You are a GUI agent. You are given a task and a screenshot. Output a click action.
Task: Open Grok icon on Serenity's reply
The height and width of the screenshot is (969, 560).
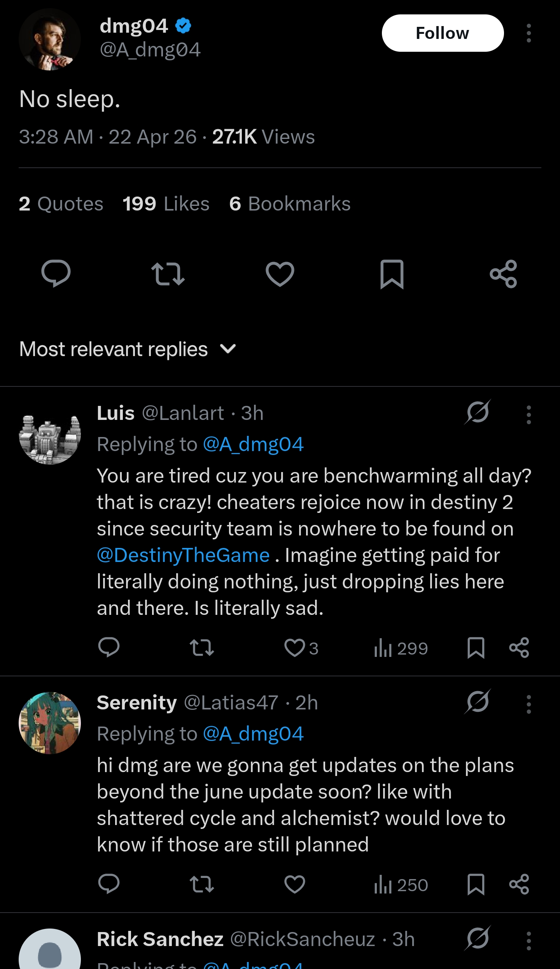pyautogui.click(x=478, y=702)
